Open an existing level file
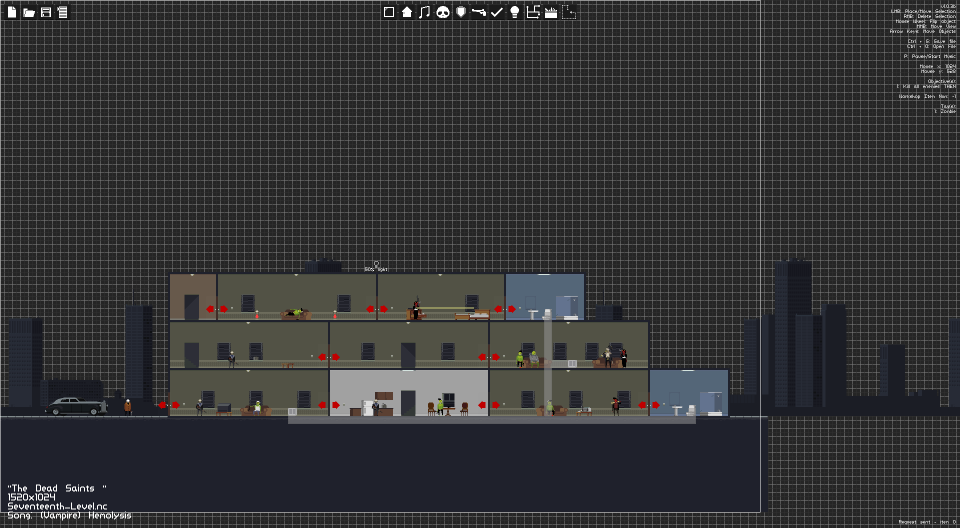Screen dimensions: 960x528 tap(29, 12)
